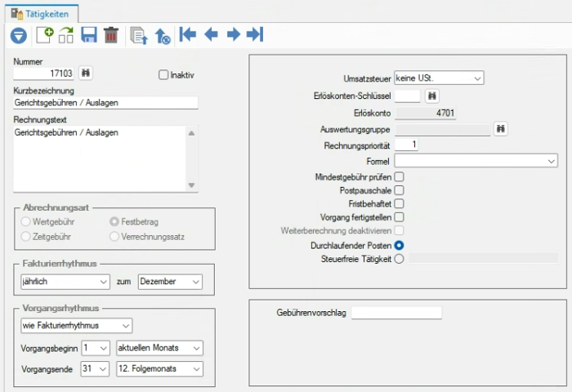The image size is (572, 392).
Task: Click the Rechnungstext scrollbar down arrow
Action: (191, 185)
